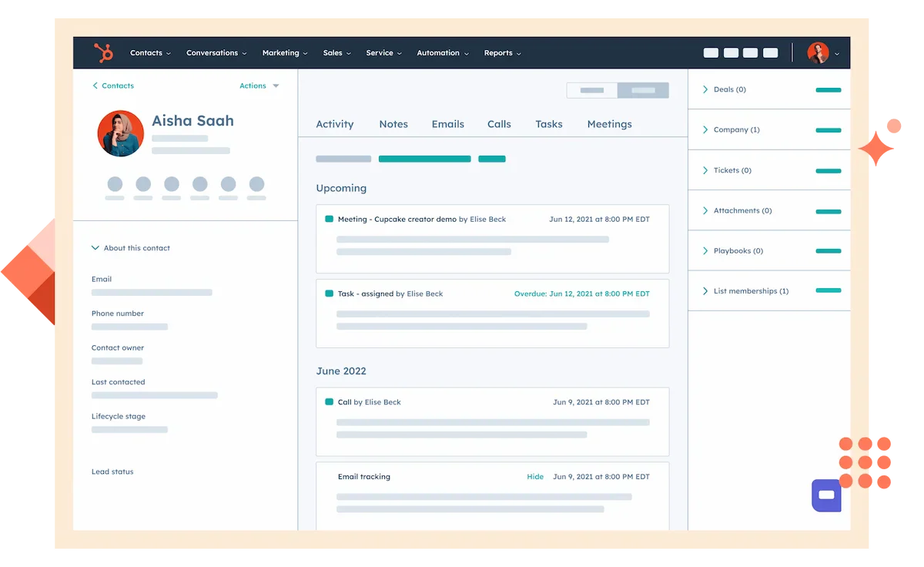Open the Marketing navigation menu

(285, 53)
